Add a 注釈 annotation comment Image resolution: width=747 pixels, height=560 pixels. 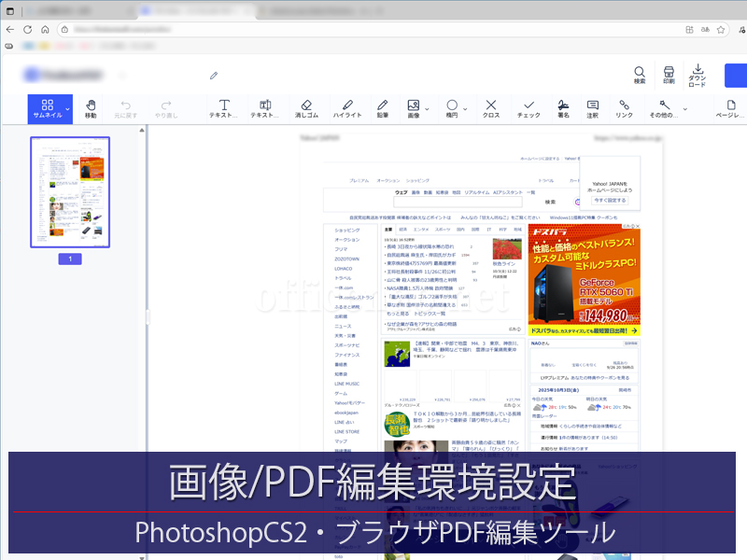pyautogui.click(x=592, y=108)
